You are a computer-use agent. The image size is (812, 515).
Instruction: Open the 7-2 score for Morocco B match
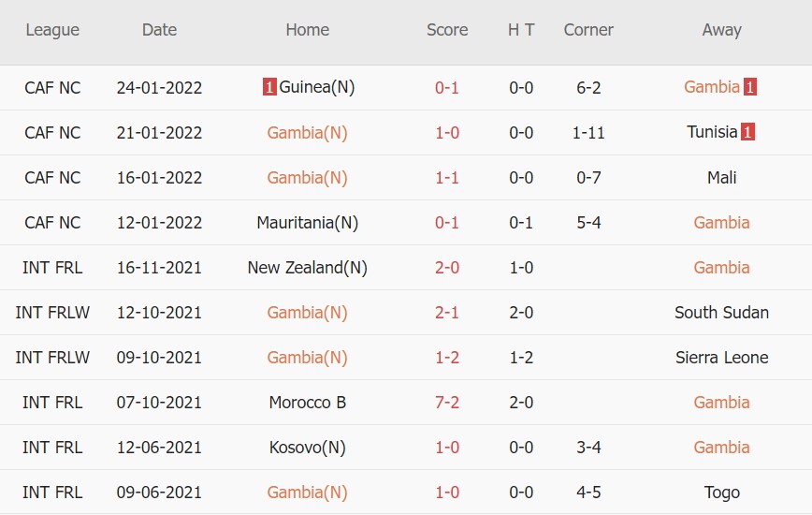pyautogui.click(x=447, y=403)
